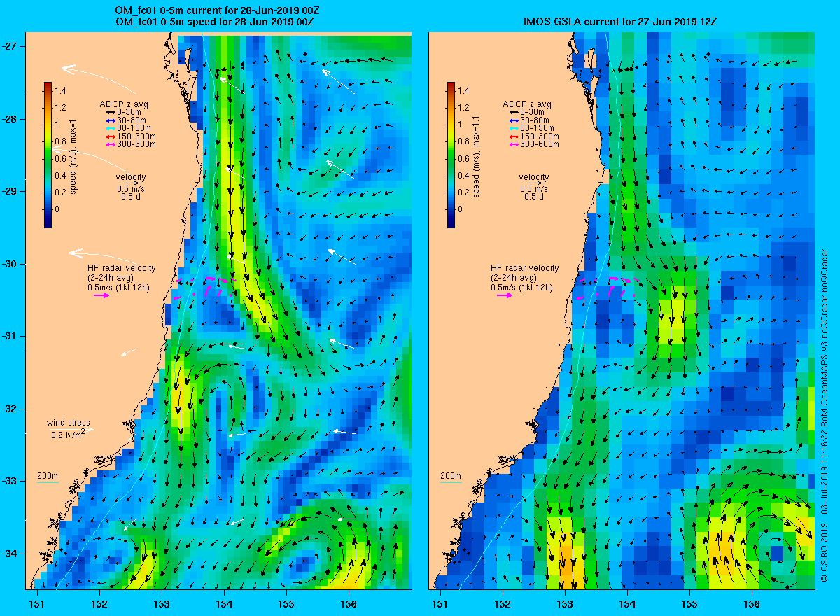Screen dimensions: 840x616
Task: Click the 'OM_fc01 0-5m speed for 28-Jun-2019 00Z' title line
Action: (x=214, y=22)
